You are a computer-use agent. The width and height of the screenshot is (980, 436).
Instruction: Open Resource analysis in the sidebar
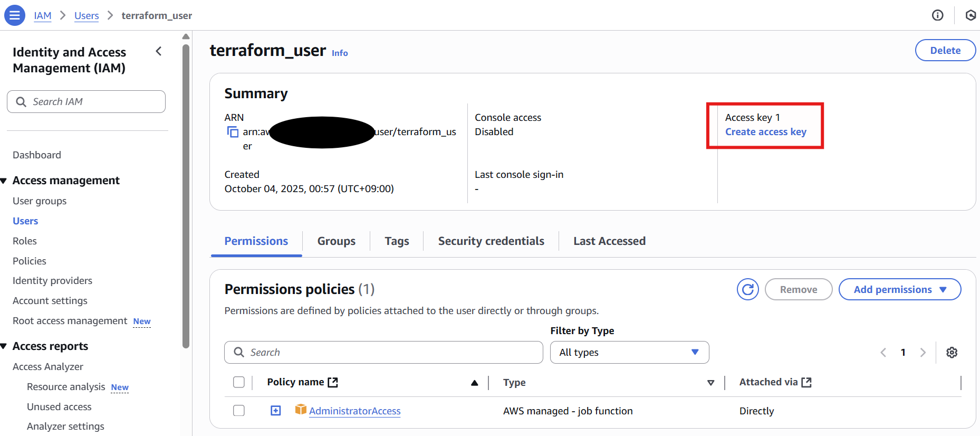coord(66,387)
